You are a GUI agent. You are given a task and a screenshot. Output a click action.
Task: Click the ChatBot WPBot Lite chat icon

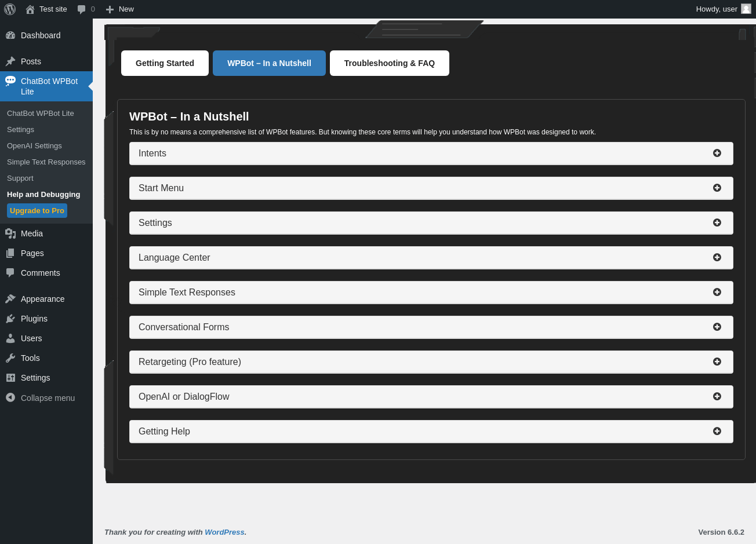tap(10, 81)
